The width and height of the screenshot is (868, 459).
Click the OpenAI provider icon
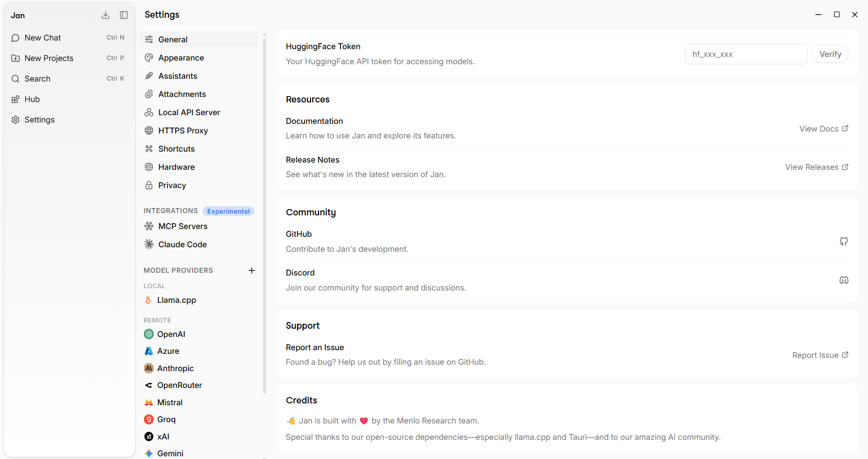pyautogui.click(x=149, y=334)
